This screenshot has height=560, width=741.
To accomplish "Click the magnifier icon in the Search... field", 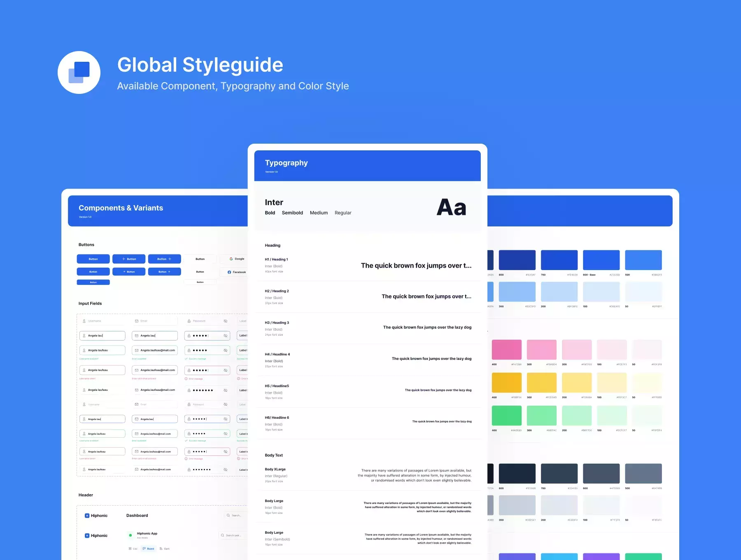I will (228, 516).
